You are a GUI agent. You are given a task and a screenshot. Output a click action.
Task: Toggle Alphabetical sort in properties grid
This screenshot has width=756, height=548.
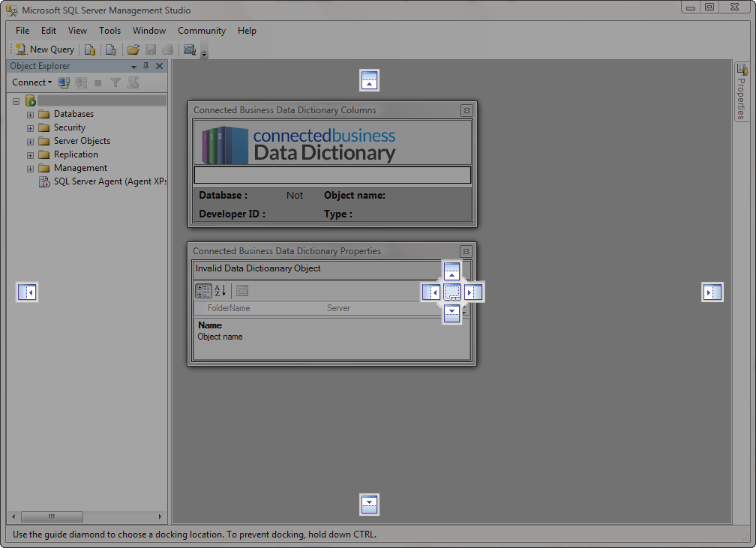click(220, 291)
